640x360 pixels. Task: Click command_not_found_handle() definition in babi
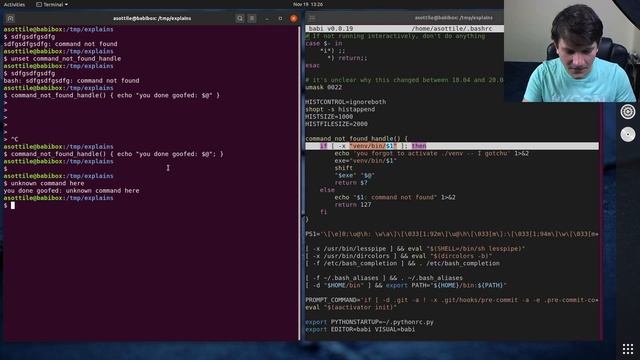click(x=356, y=139)
